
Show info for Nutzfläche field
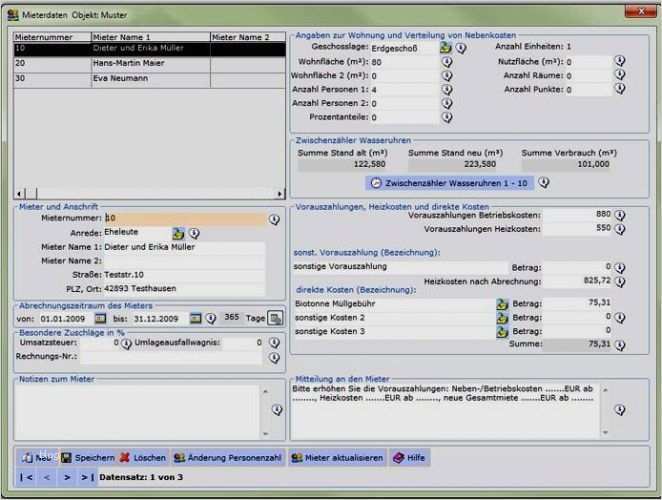tap(620, 61)
